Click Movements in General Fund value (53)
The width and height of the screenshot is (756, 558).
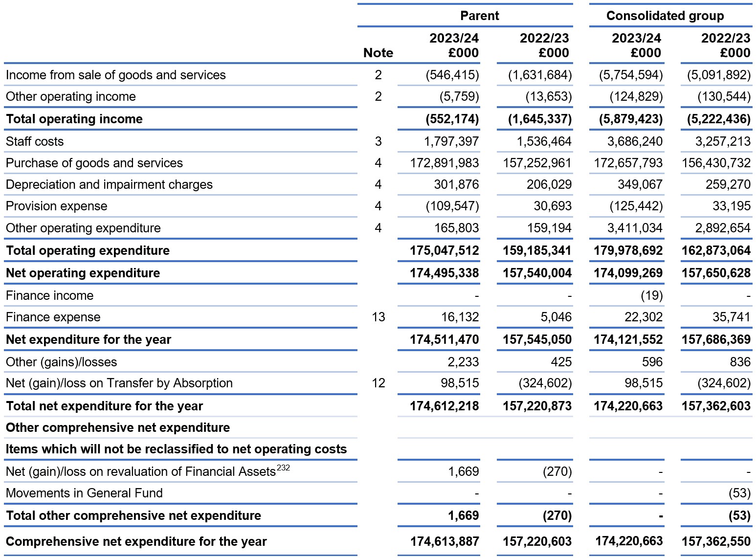[739, 493]
